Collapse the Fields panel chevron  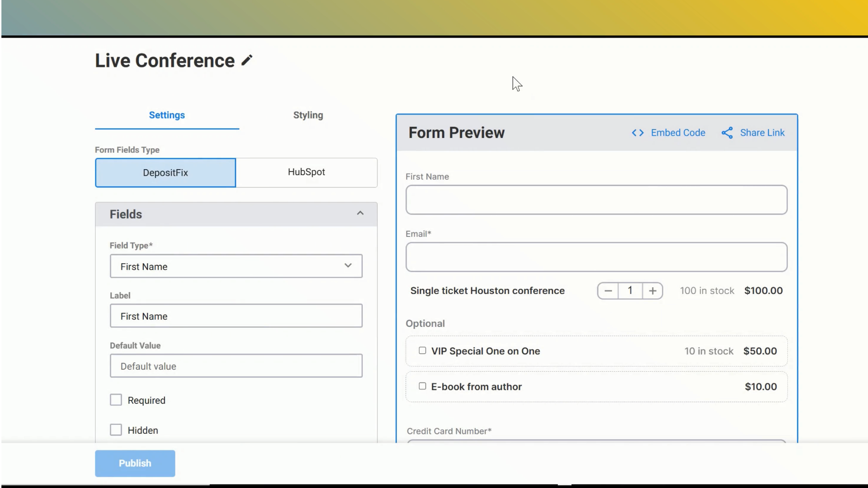[x=360, y=213]
